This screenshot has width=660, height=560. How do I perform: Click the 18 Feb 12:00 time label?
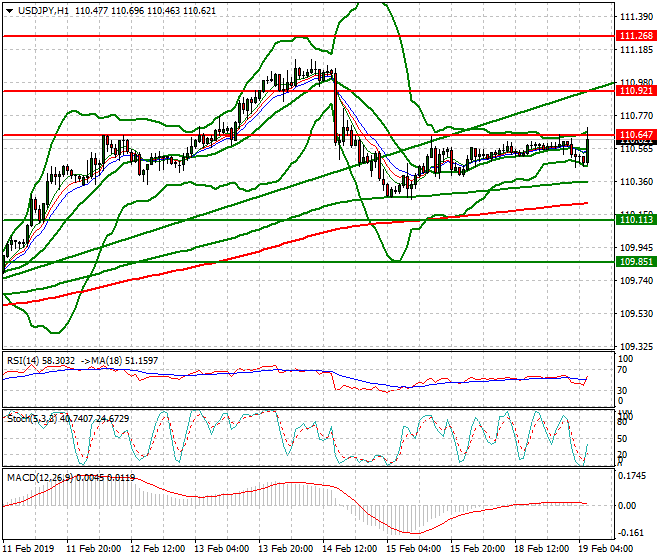pos(542,549)
